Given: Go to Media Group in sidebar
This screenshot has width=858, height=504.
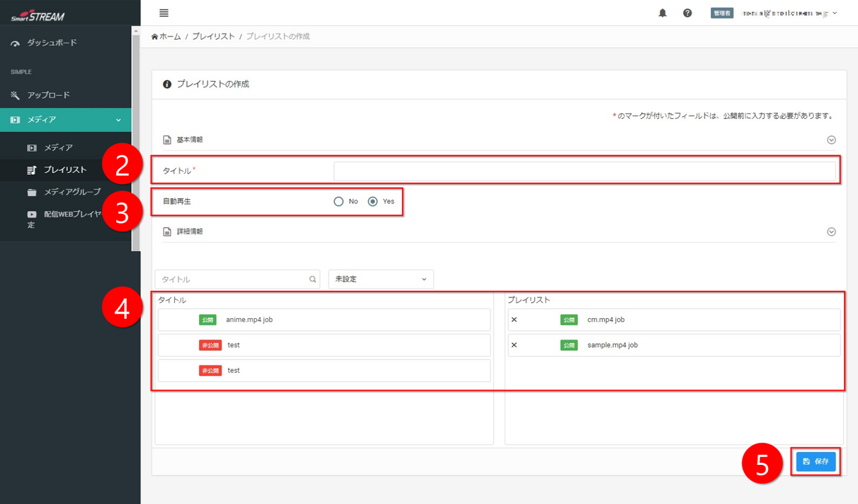Looking at the screenshot, I should tap(72, 192).
